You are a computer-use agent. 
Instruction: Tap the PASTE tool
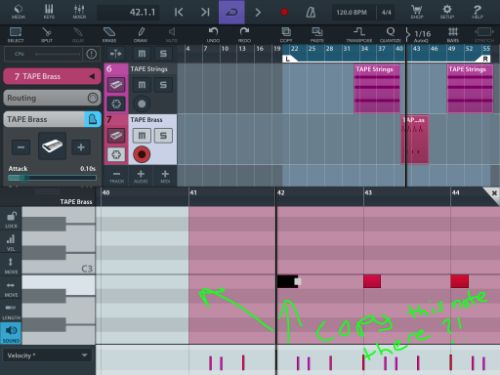click(x=317, y=35)
